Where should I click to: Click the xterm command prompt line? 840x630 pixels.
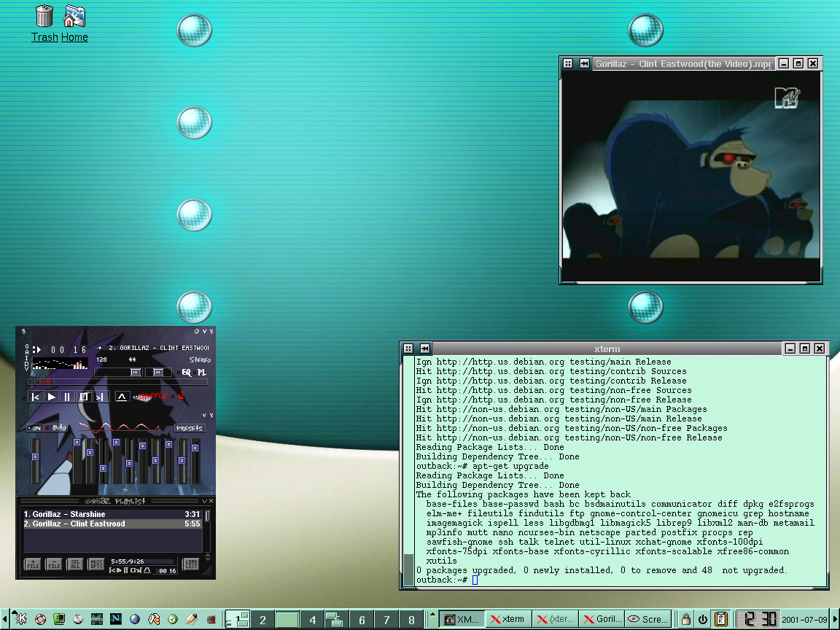[x=621, y=580]
